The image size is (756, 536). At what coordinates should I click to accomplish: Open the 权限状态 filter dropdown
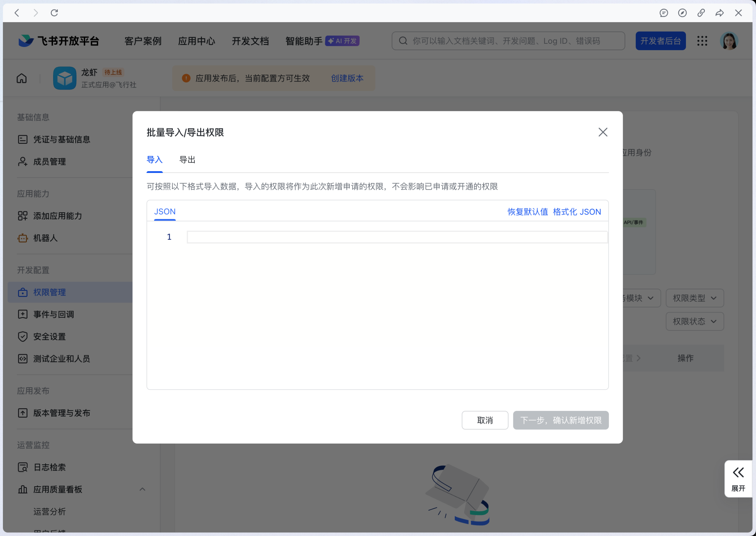click(695, 321)
